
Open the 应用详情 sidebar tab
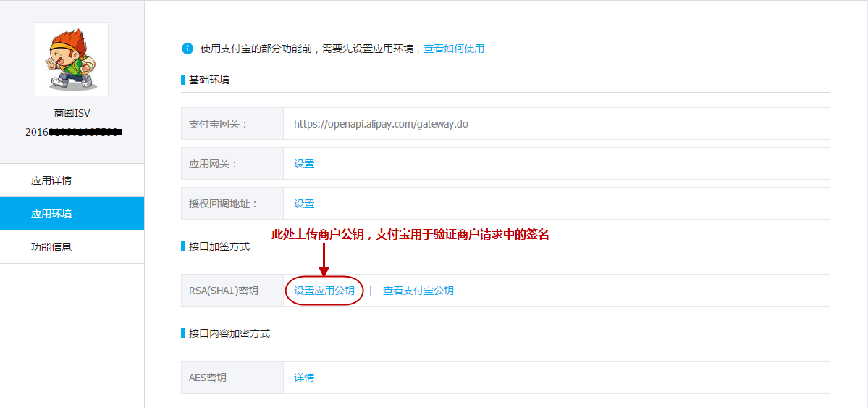tap(72, 180)
